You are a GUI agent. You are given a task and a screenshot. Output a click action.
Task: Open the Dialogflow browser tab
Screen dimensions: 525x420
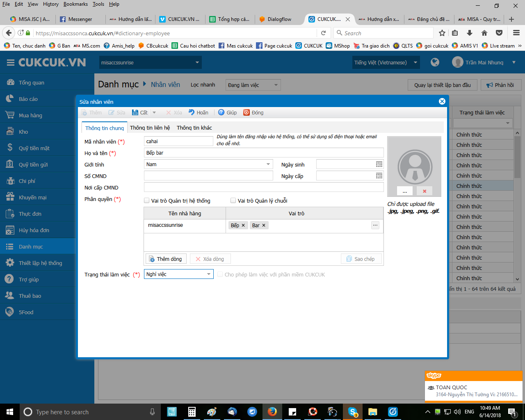point(279,19)
